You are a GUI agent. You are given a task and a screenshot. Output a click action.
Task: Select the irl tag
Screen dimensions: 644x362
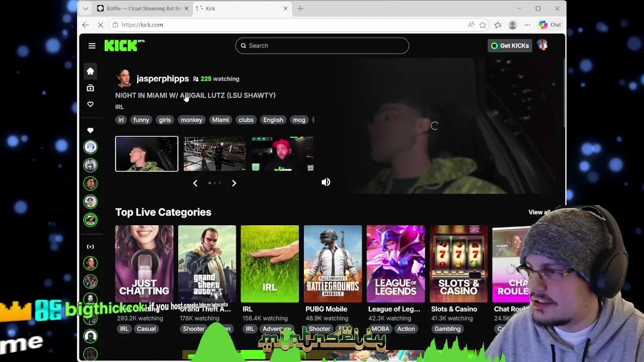point(121,120)
